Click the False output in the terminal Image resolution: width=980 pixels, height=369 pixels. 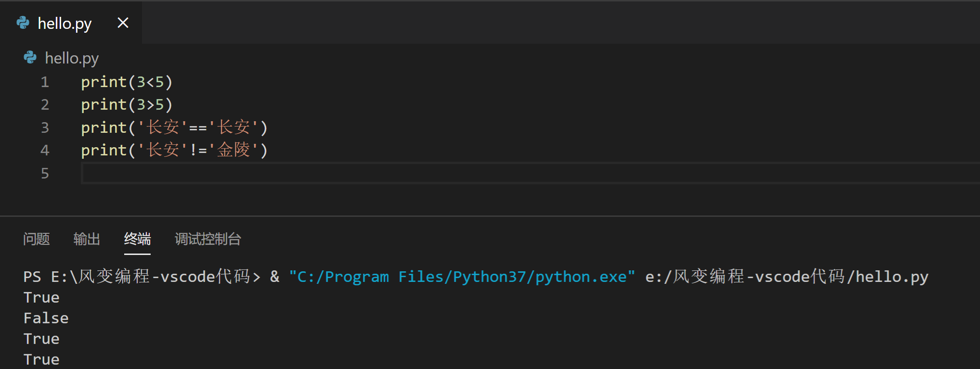(x=46, y=318)
